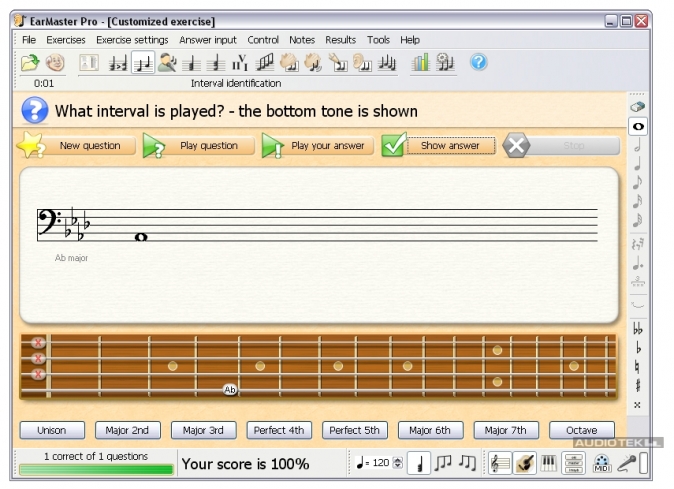Select the sixteenth note in note palette
Image resolution: width=674 pixels, height=489 pixels.
coord(638,201)
